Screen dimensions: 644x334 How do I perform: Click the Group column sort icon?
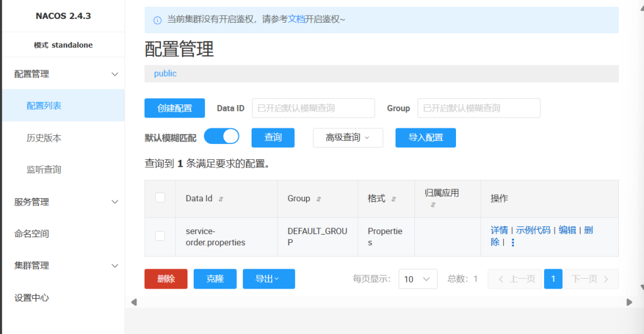(x=319, y=199)
